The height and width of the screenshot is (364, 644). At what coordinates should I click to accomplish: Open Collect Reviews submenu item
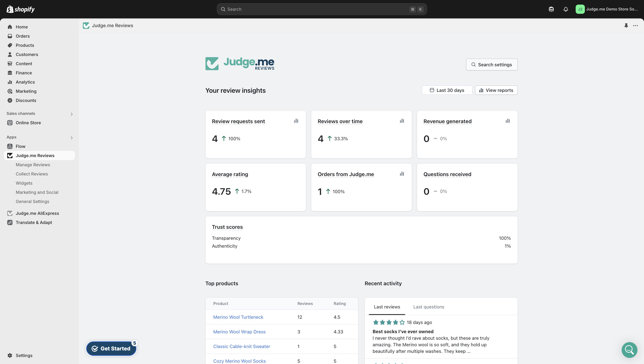(32, 174)
